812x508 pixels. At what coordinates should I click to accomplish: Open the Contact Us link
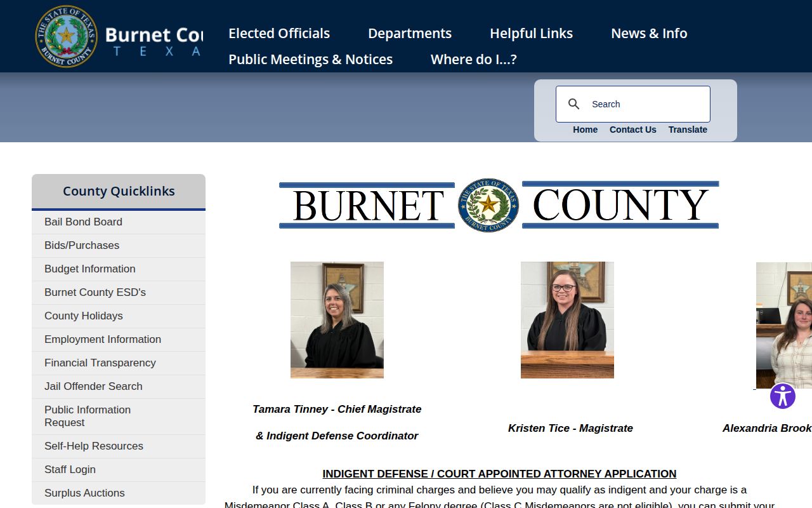tap(632, 130)
